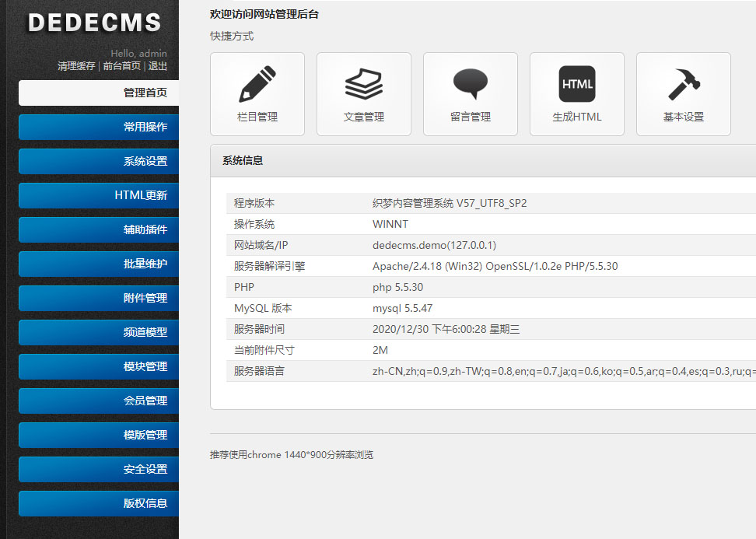Screen dimensions: 756x539
Task: Open the 频道模型 sidebar menu
Action: click(x=99, y=332)
